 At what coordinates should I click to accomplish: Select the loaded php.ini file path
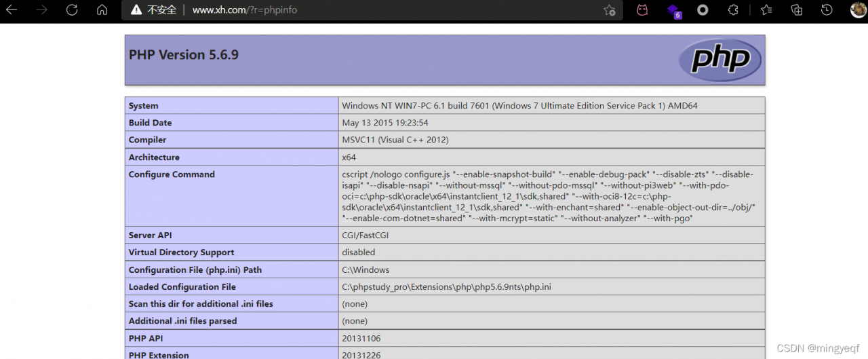pos(446,287)
